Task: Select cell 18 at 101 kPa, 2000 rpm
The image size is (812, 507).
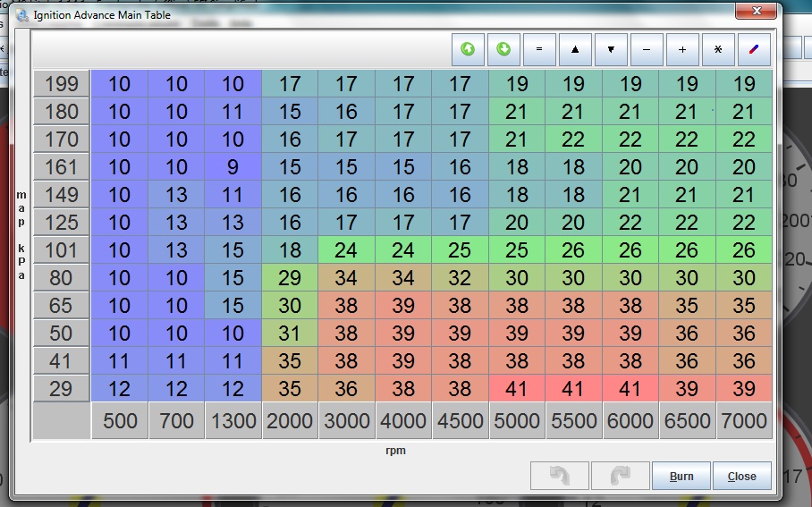Action: point(290,250)
